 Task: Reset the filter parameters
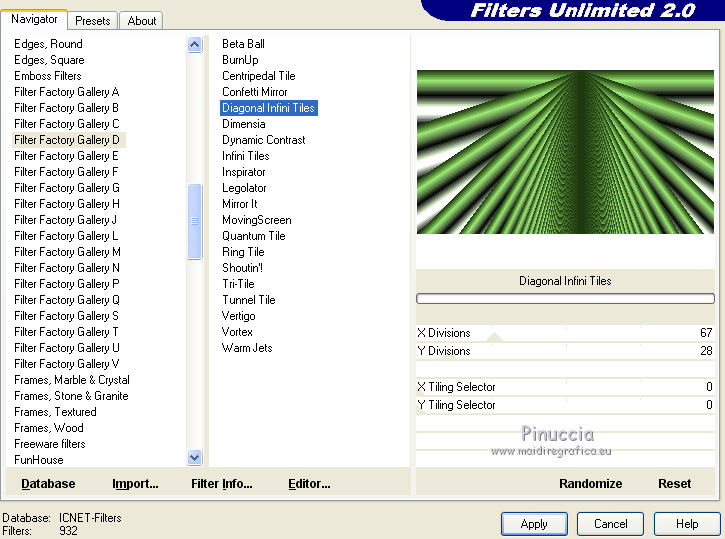(675, 484)
